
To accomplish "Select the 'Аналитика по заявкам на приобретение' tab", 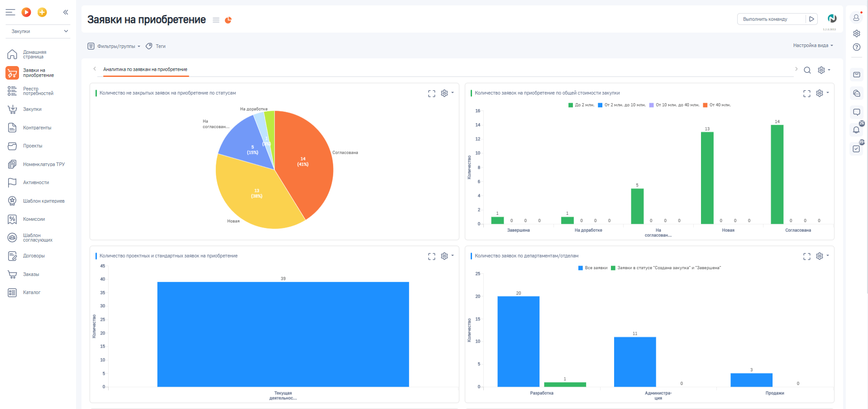I will pos(145,70).
